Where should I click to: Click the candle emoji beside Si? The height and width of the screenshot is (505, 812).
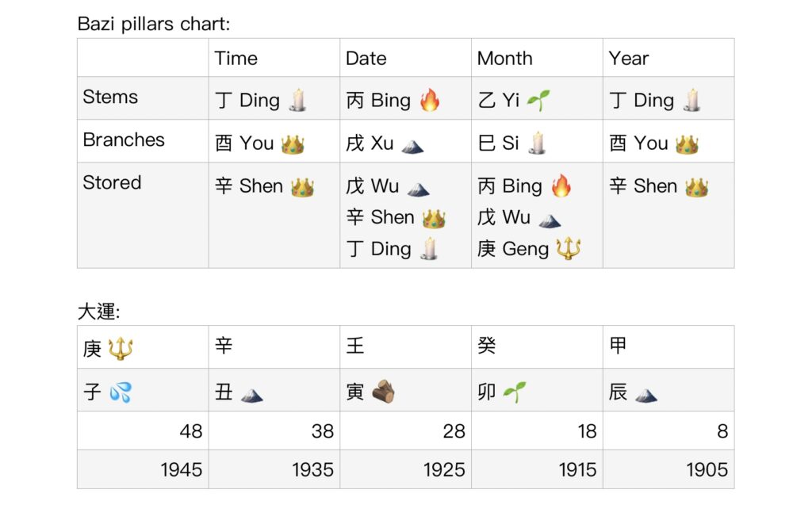(x=537, y=143)
